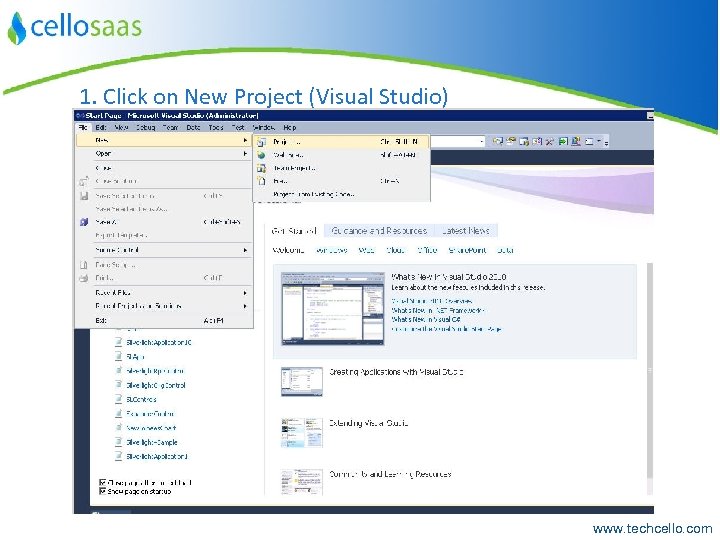Open the Team menu
The width and height of the screenshot is (720, 540).
[x=170, y=128]
